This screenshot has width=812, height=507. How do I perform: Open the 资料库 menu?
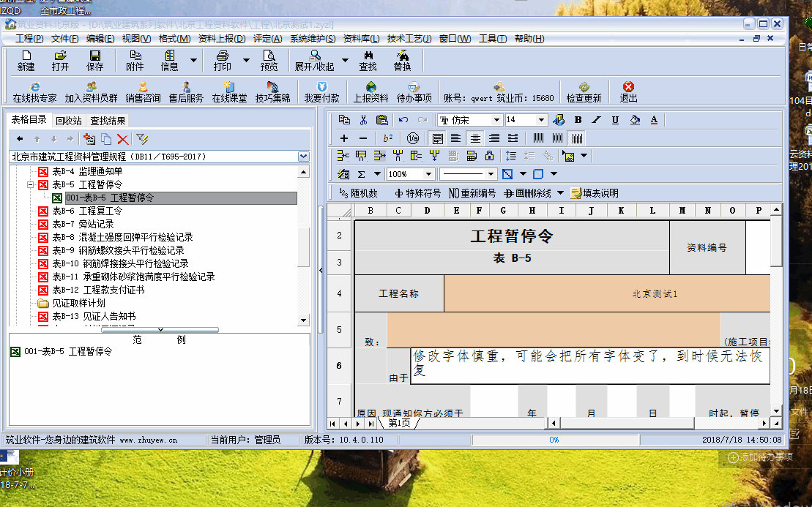pos(361,39)
